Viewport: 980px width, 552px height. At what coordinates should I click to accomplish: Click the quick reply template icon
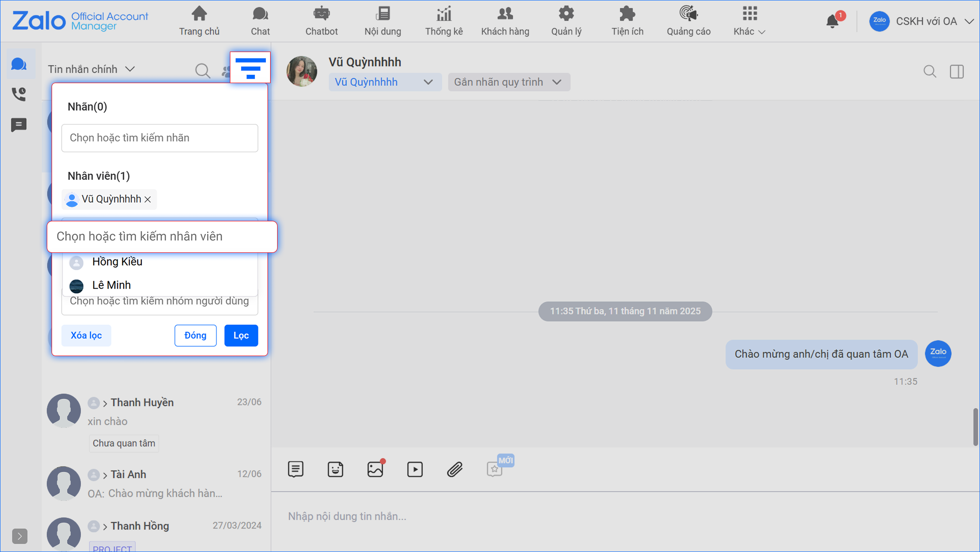(x=295, y=469)
